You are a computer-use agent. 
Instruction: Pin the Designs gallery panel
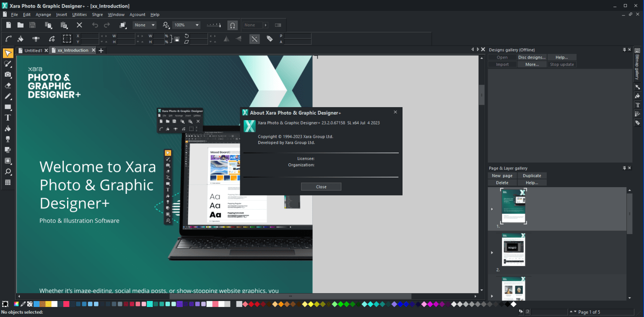coord(624,49)
